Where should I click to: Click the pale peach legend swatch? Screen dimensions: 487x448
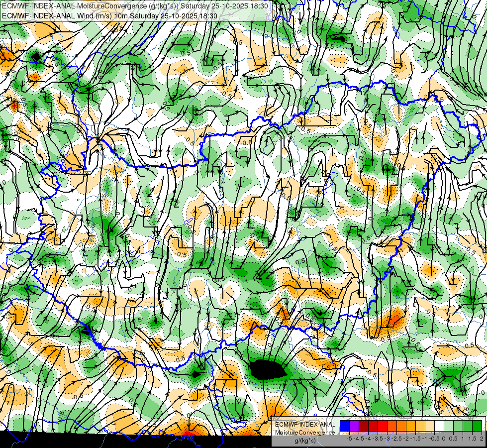(429, 426)
